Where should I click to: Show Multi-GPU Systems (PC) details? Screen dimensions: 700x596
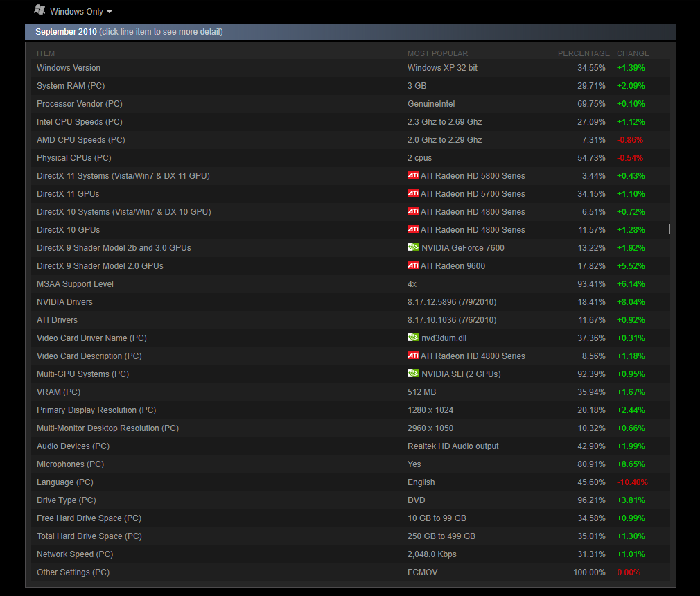click(351, 374)
